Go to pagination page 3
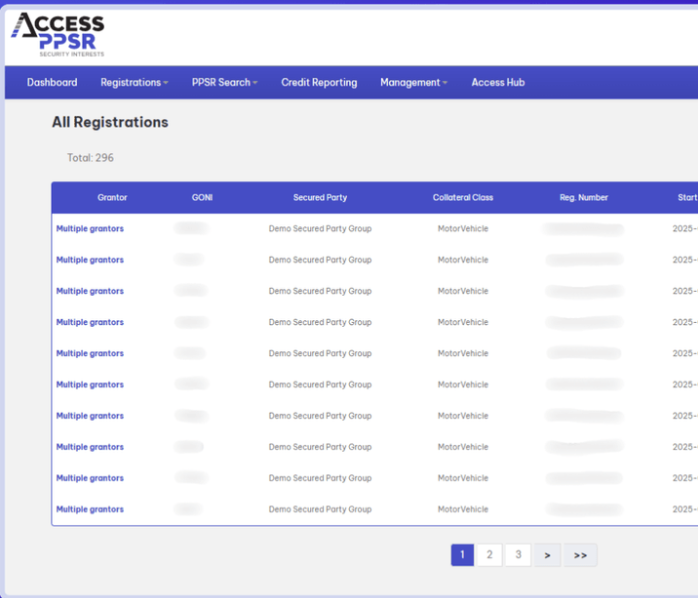This screenshot has height=598, width=698. [518, 555]
